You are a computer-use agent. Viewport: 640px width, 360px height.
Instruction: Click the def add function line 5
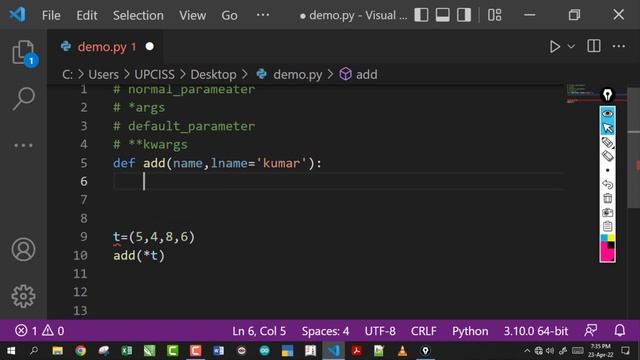point(217,163)
